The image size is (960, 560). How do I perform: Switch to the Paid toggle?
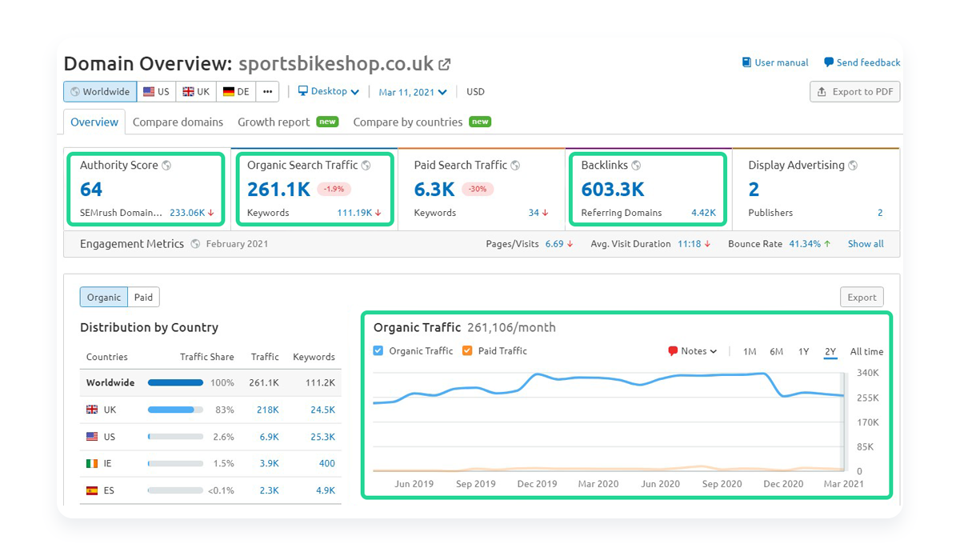[x=144, y=297]
